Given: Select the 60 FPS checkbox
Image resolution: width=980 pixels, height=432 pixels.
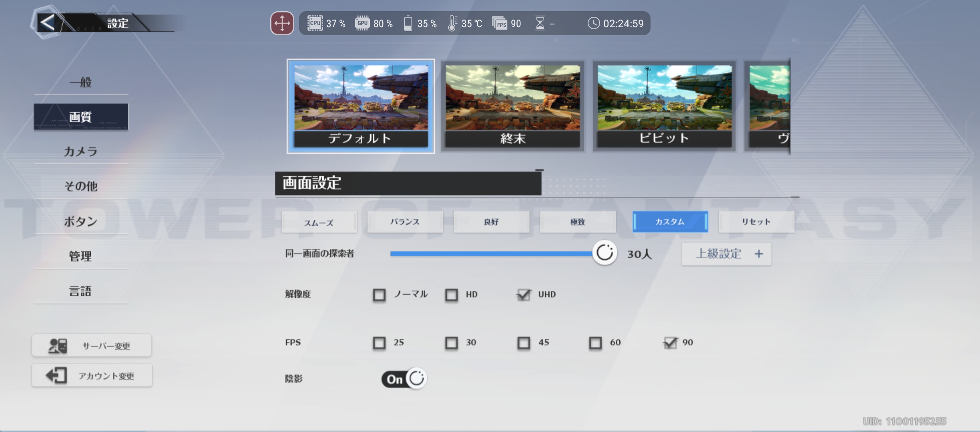Looking at the screenshot, I should click(x=596, y=343).
